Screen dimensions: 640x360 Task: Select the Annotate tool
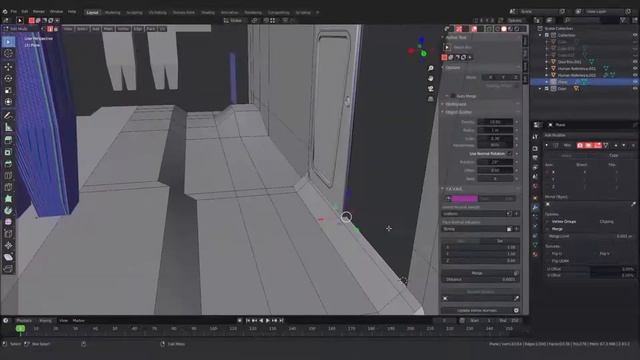tap(8, 116)
